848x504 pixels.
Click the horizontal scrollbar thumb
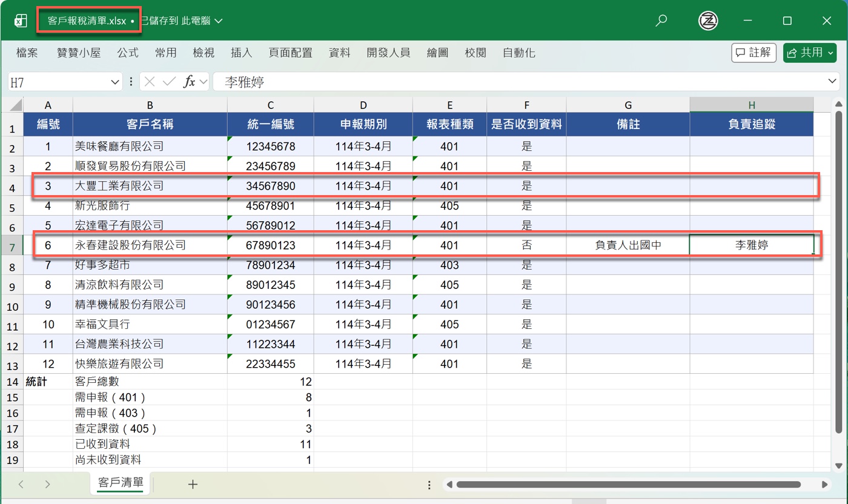629,485
